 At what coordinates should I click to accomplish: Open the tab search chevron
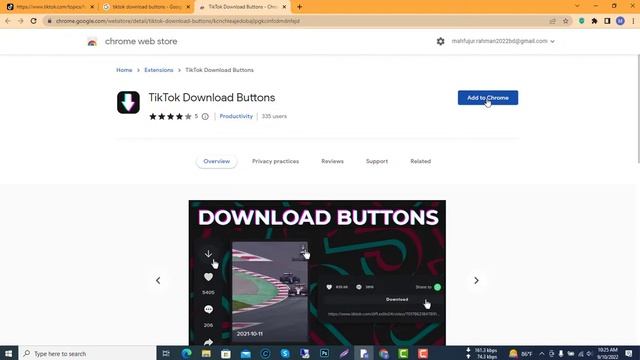[x=577, y=6]
